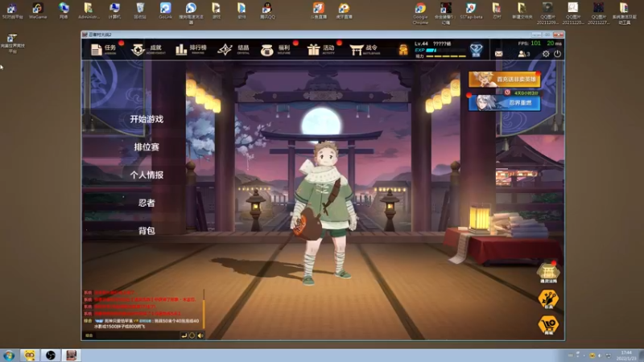This screenshot has height=362, width=644.
Task: Open the 忍者 ninja menu
Action: coord(147,203)
